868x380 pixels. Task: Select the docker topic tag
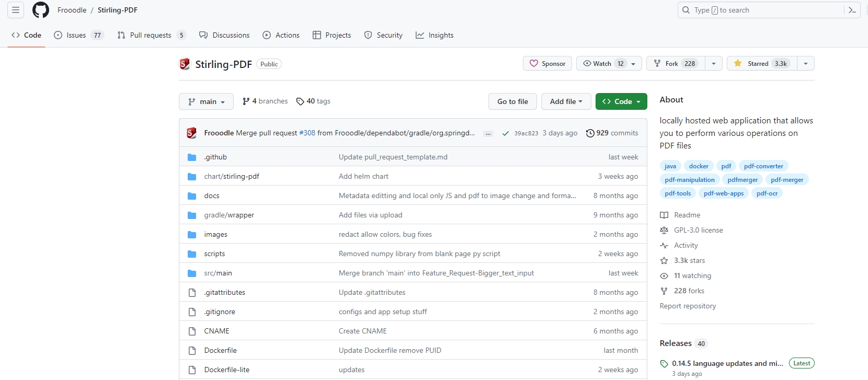(x=699, y=166)
